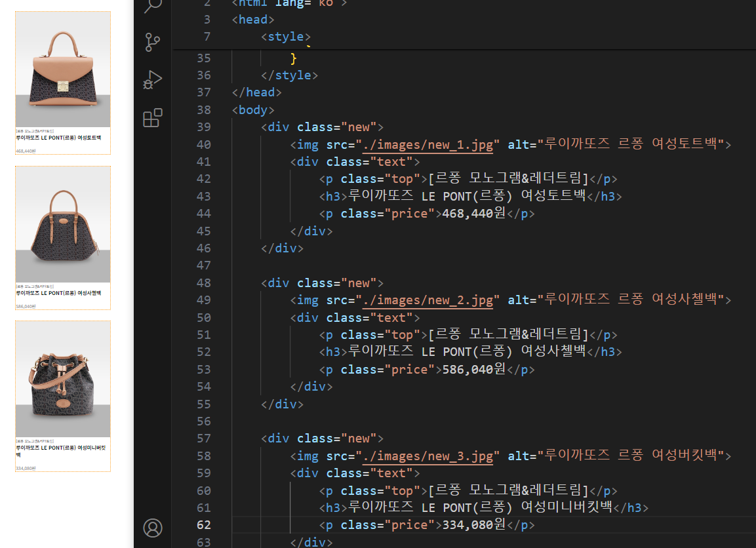Open the Source Control view

(x=153, y=43)
